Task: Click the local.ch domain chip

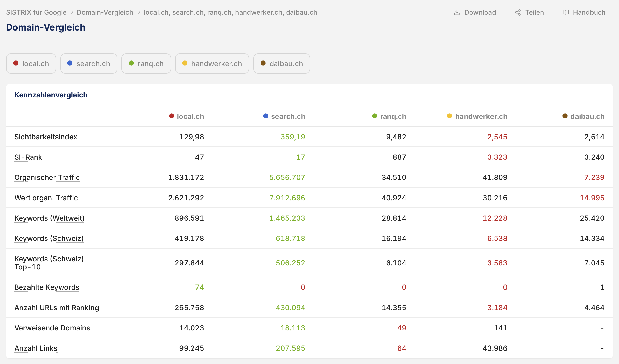Action: [x=31, y=64]
